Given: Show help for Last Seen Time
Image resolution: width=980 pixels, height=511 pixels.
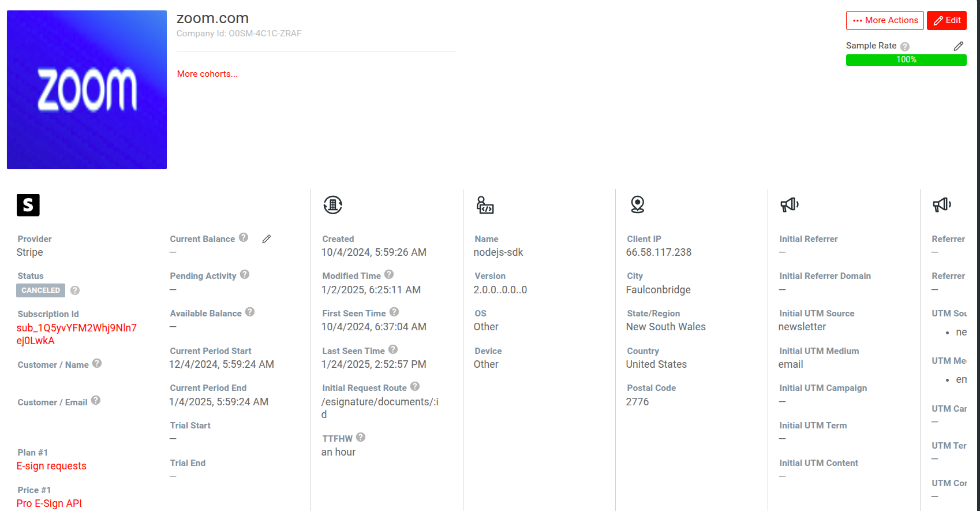Looking at the screenshot, I should 393,349.
